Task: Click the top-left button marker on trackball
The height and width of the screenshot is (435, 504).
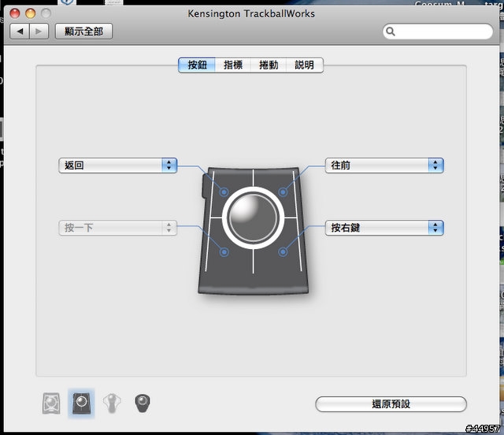Action: [224, 192]
